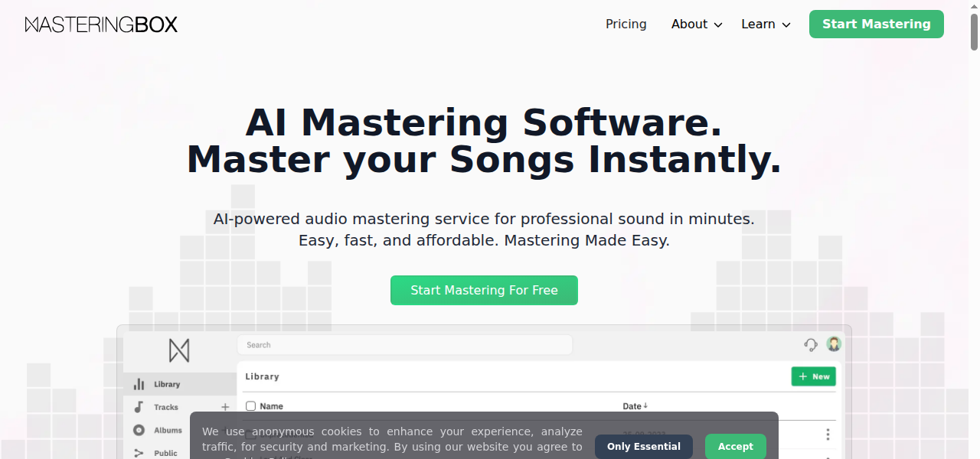Open the Pricing page
The height and width of the screenshot is (459, 980).
click(626, 24)
